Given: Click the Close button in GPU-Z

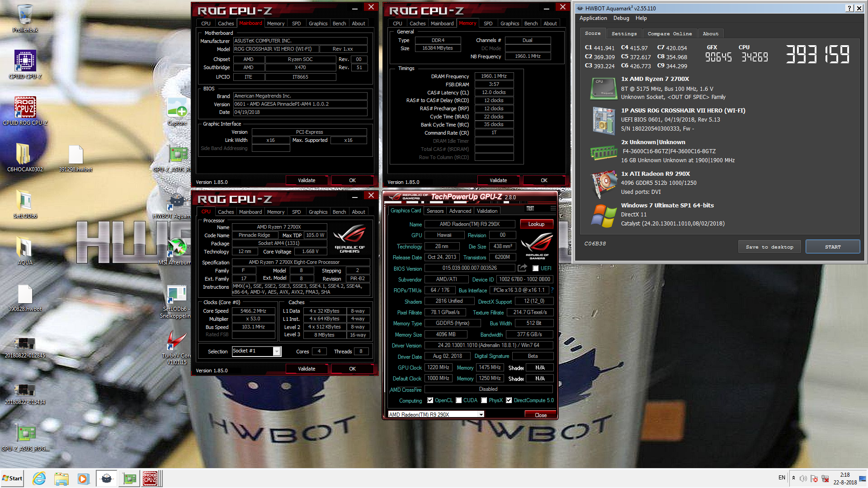Looking at the screenshot, I should click(x=541, y=415).
